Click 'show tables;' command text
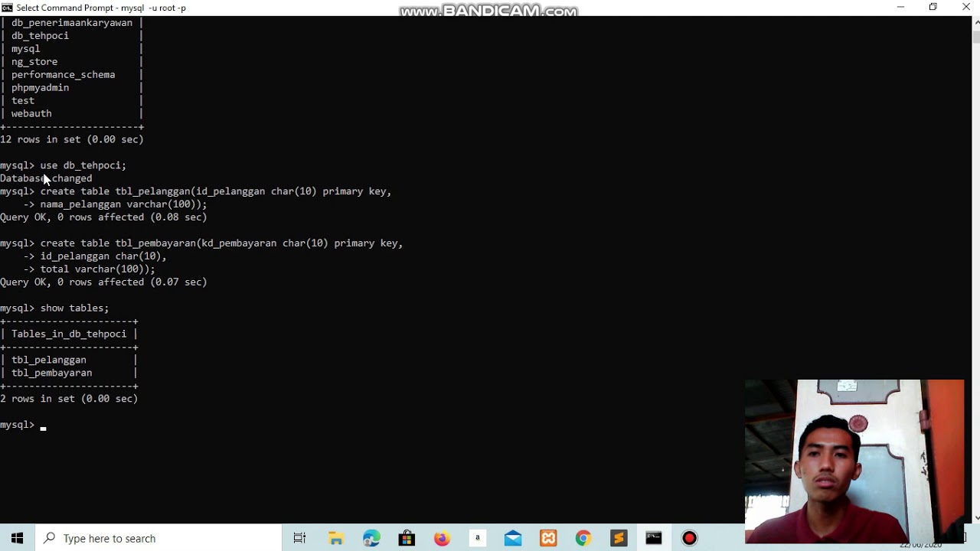 click(74, 308)
